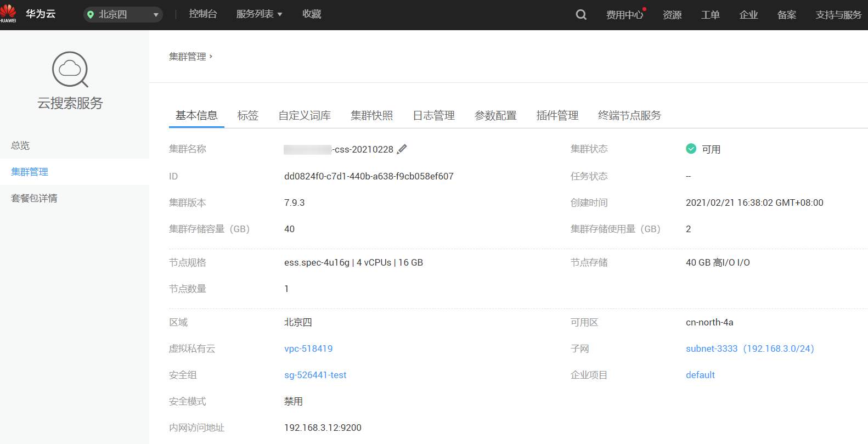
Task: Open the vpc-518419 link
Action: click(308, 349)
